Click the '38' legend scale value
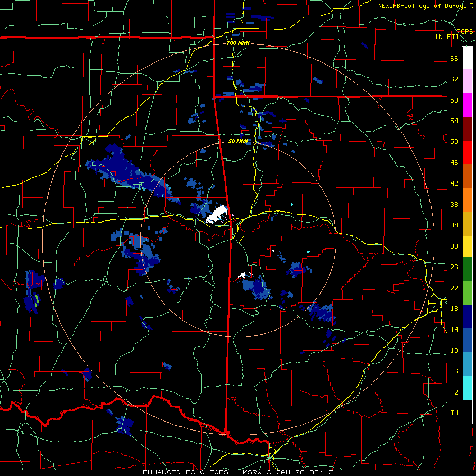This screenshot has width=476, height=476. click(x=454, y=204)
